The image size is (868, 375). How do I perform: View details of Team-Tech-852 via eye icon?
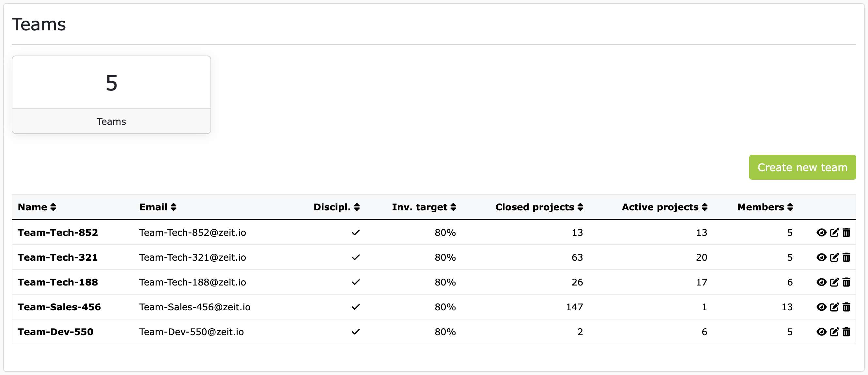[x=821, y=232]
